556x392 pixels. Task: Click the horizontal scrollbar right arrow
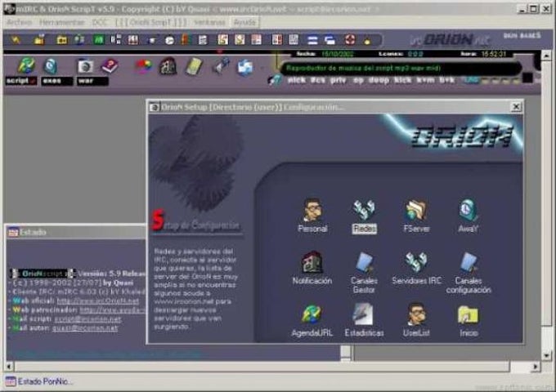[536, 366]
